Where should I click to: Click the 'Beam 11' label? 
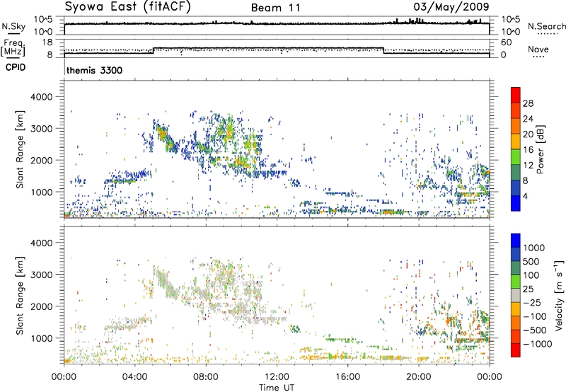pyautogui.click(x=275, y=8)
